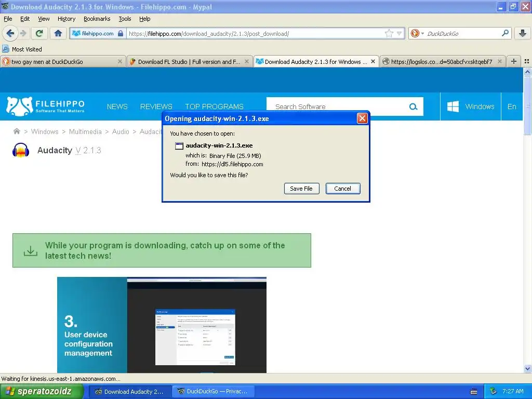Go to Multimedia breadcrumb link
The image size is (532, 399).
pyautogui.click(x=85, y=131)
